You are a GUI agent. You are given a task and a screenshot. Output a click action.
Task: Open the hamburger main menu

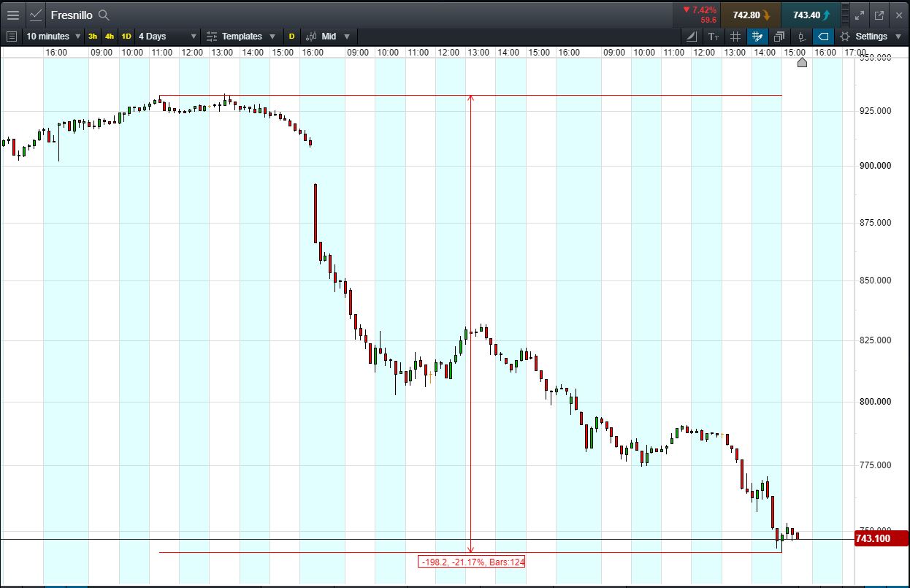(x=12, y=15)
